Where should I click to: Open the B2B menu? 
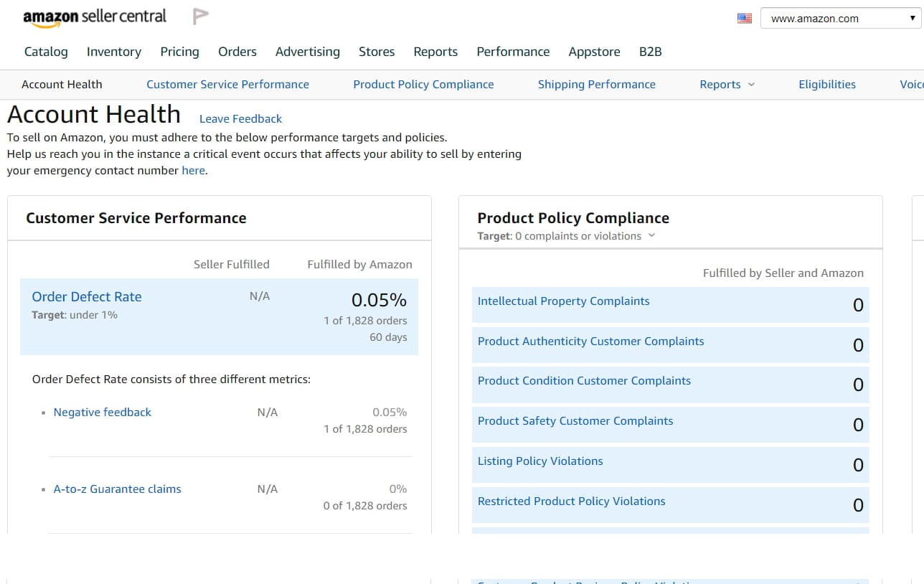pos(651,52)
